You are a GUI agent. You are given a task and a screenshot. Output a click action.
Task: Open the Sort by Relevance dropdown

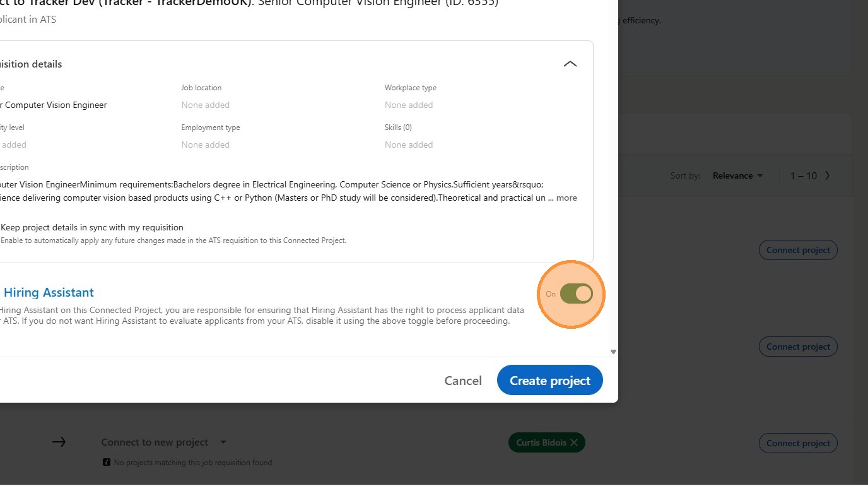[x=737, y=175]
